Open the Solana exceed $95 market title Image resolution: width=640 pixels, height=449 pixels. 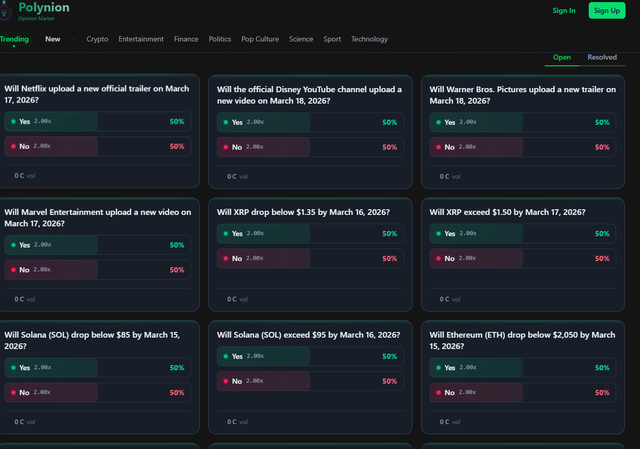click(309, 335)
